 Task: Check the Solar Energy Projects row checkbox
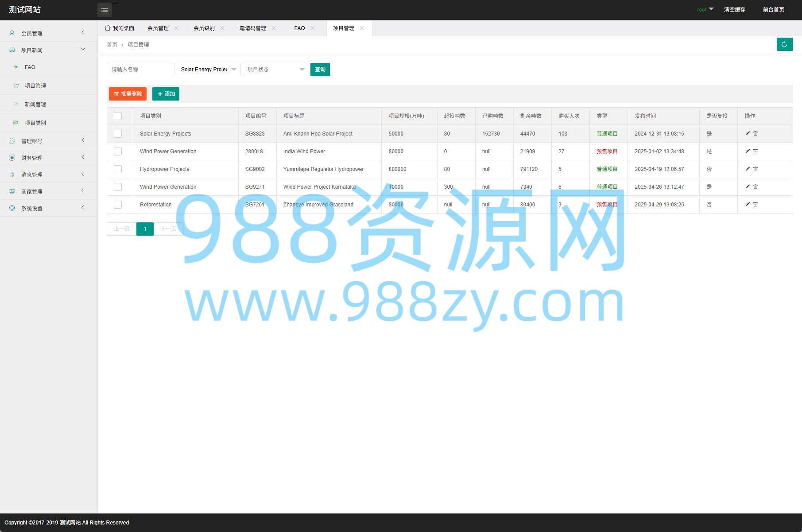click(118, 134)
